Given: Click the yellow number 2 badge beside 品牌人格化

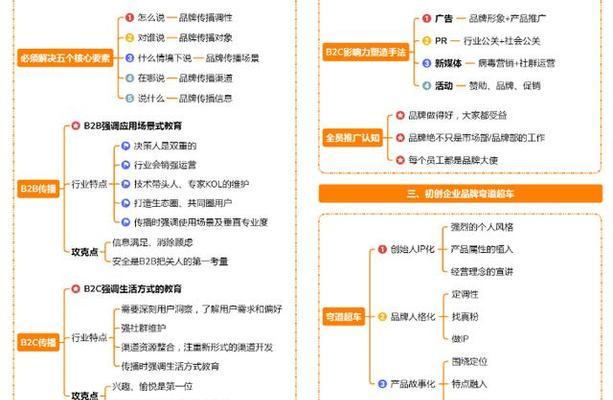Looking at the screenshot, I should point(382,317).
